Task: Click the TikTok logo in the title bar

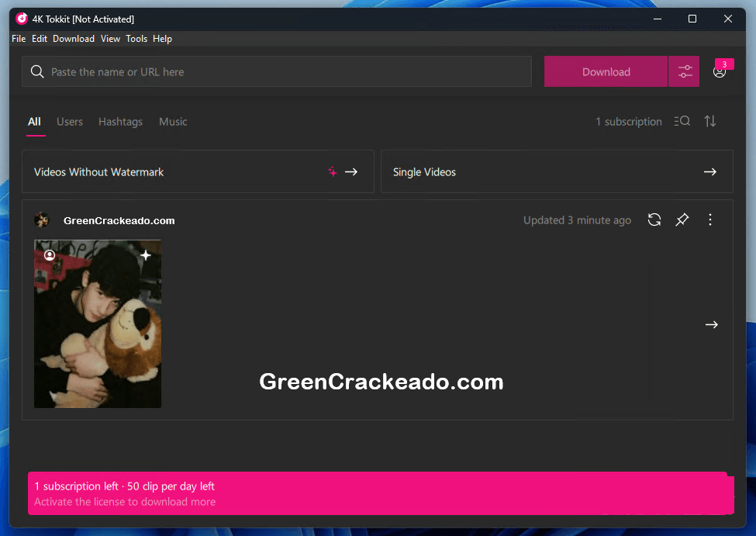Action: coord(20,19)
